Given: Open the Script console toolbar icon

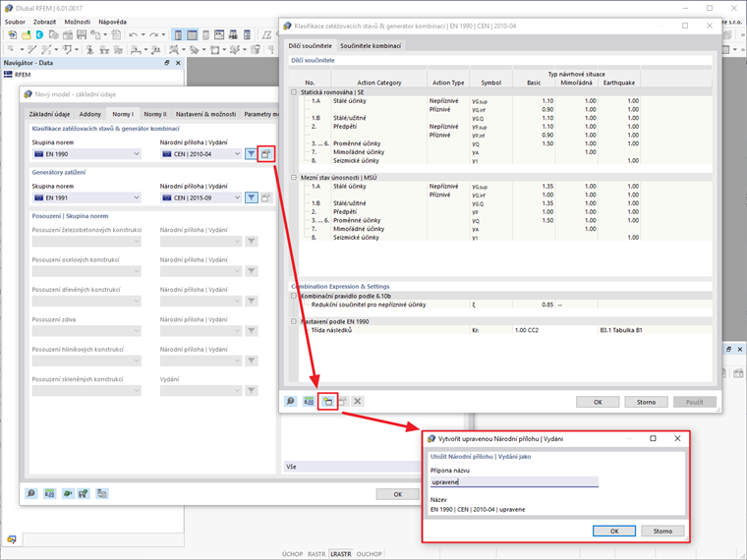Looking at the screenshot, I should pyautogui.click(x=219, y=34).
